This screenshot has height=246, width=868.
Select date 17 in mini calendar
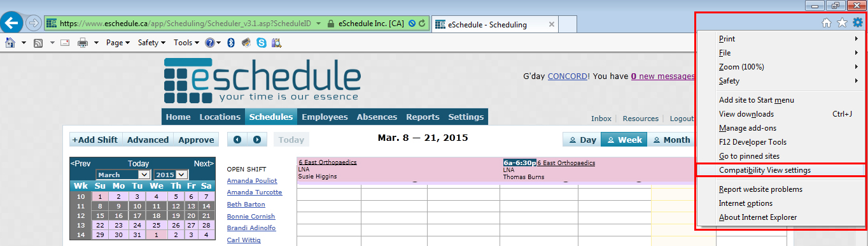pyautogui.click(x=137, y=215)
